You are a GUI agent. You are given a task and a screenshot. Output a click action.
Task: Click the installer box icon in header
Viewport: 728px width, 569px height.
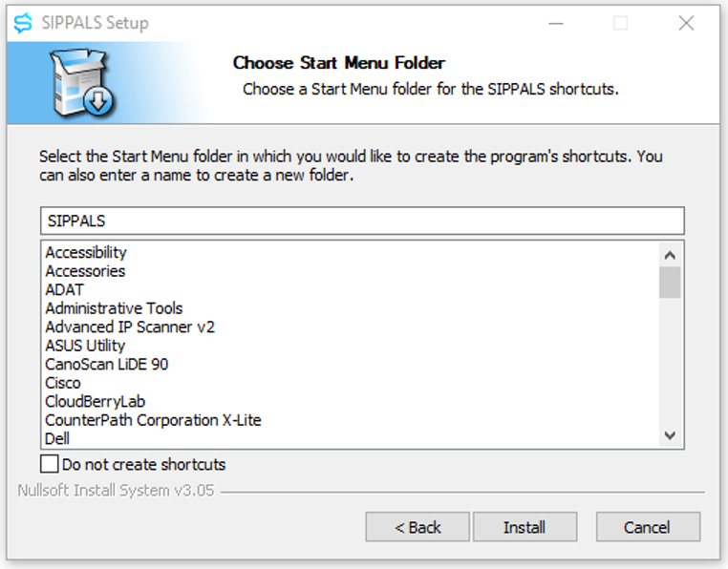83,82
